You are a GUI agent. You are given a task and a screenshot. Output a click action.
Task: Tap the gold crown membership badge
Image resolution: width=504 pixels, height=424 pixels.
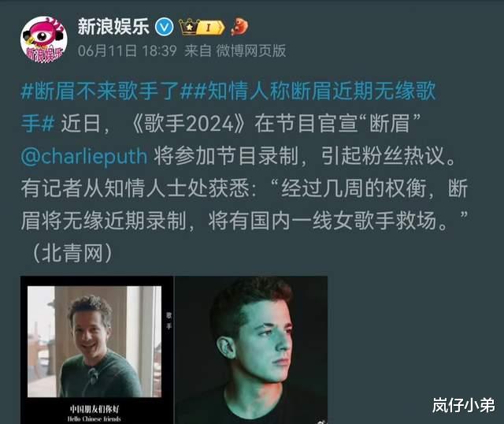[x=189, y=27]
